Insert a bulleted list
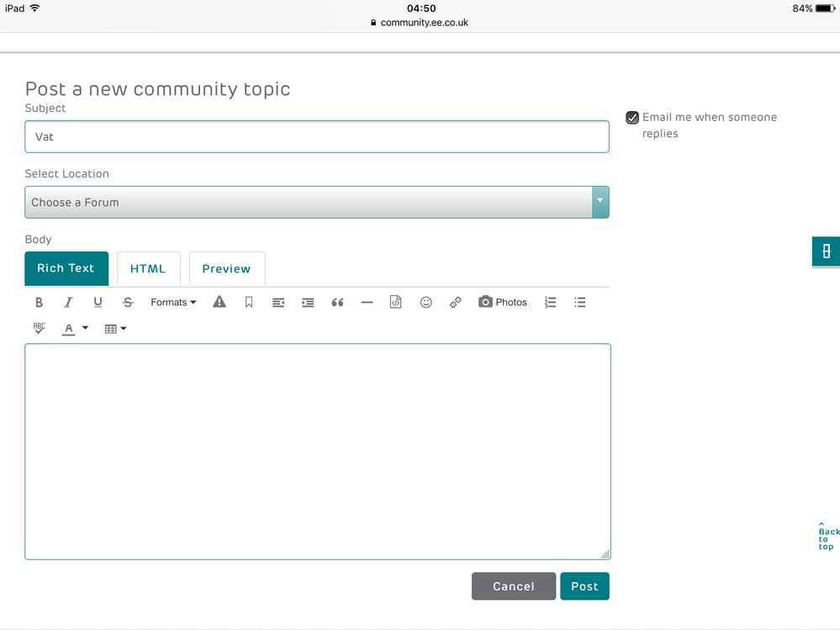 [x=579, y=302]
